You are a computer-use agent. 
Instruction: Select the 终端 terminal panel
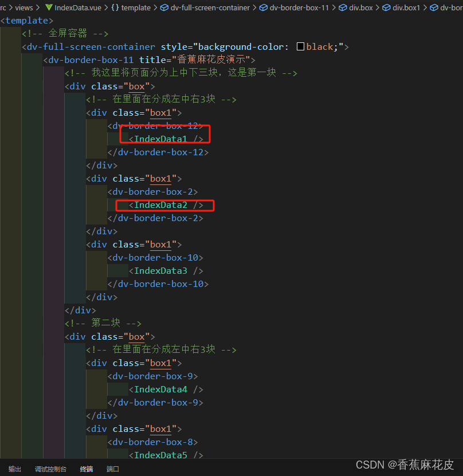click(86, 469)
